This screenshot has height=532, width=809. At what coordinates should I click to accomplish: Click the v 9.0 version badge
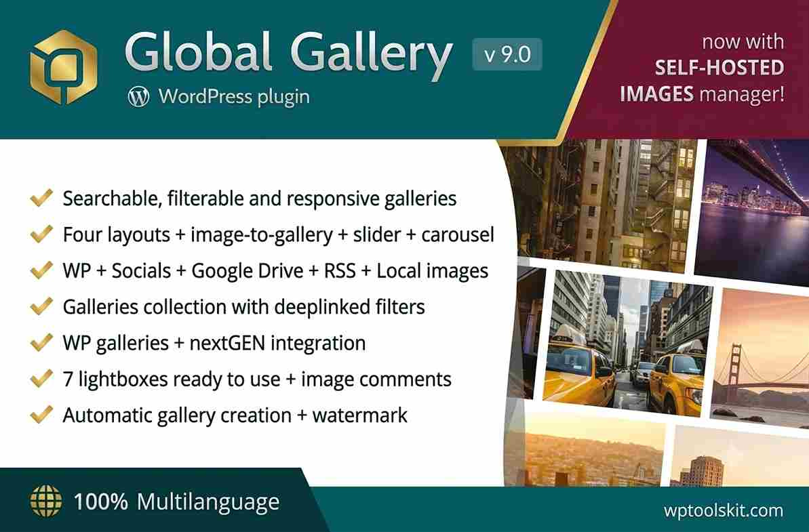pyautogui.click(x=507, y=54)
